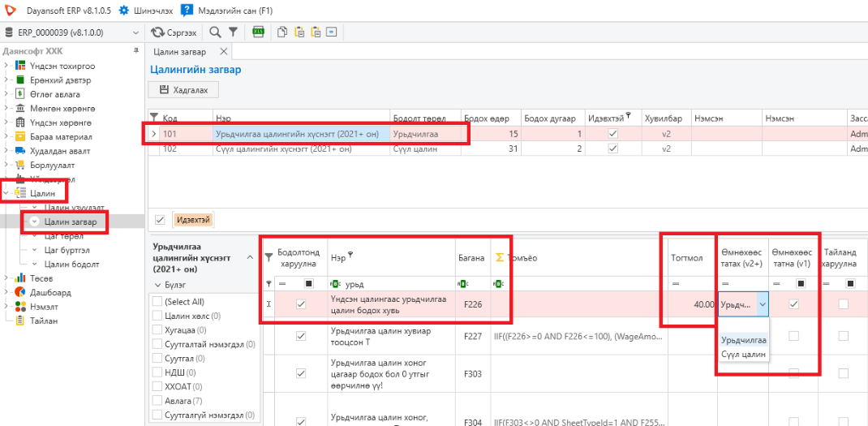
Task: Click the copy documents toolbar icon
Action: [283, 32]
